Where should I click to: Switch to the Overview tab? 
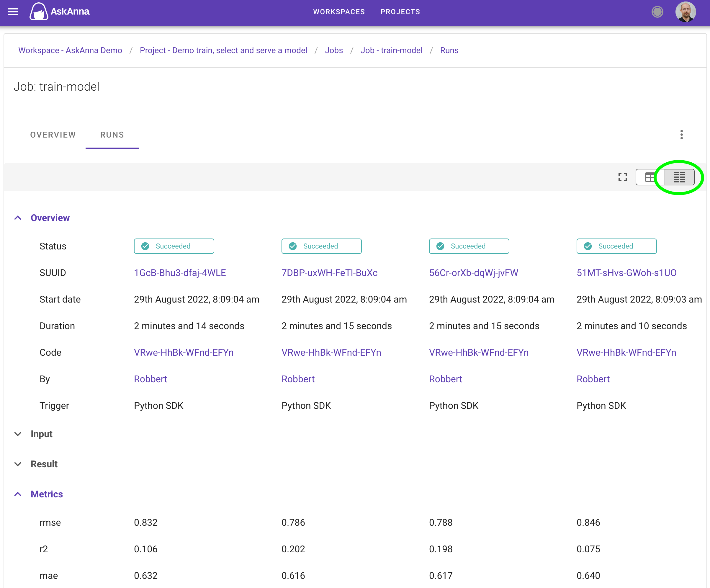53,135
